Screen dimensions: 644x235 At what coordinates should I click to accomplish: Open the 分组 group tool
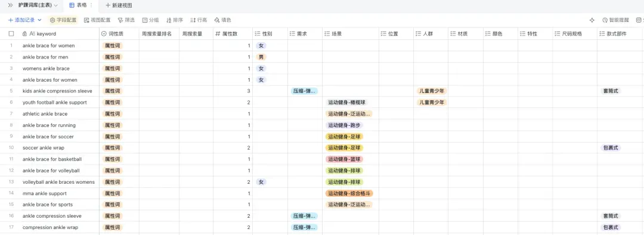(150, 20)
